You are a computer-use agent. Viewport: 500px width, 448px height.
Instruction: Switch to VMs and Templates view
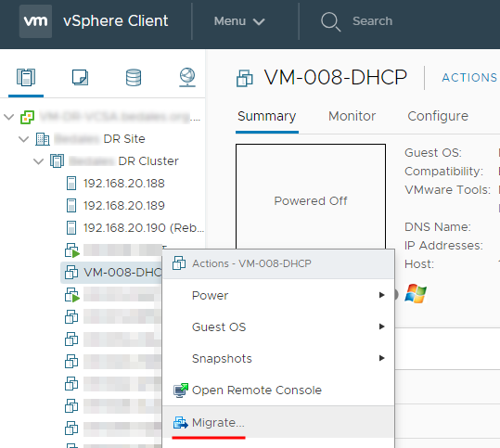tap(80, 78)
